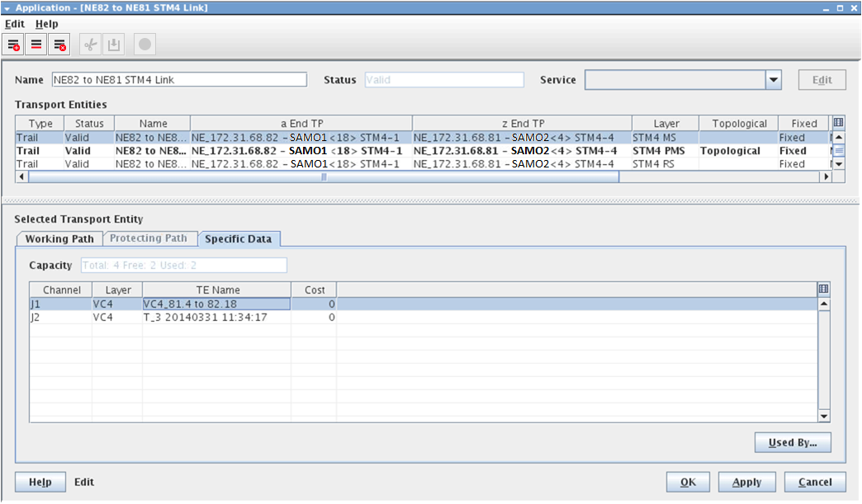Open the Edit menu
The image size is (862, 504).
point(15,24)
